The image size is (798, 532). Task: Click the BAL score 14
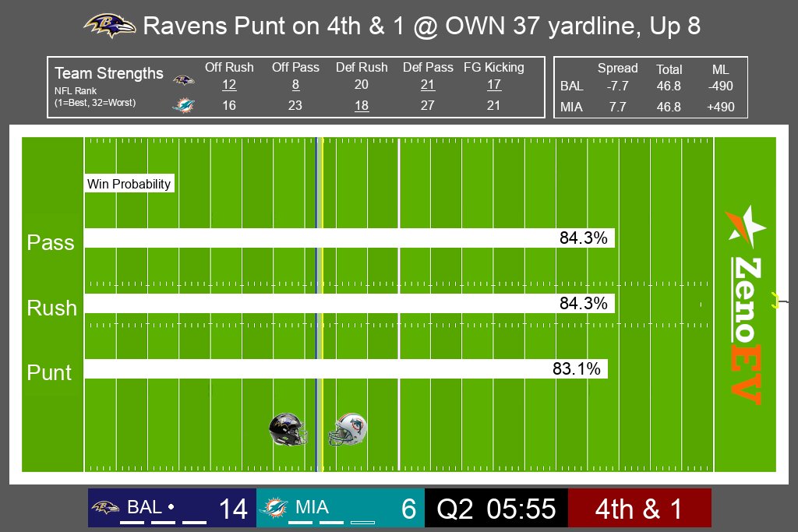tap(233, 509)
